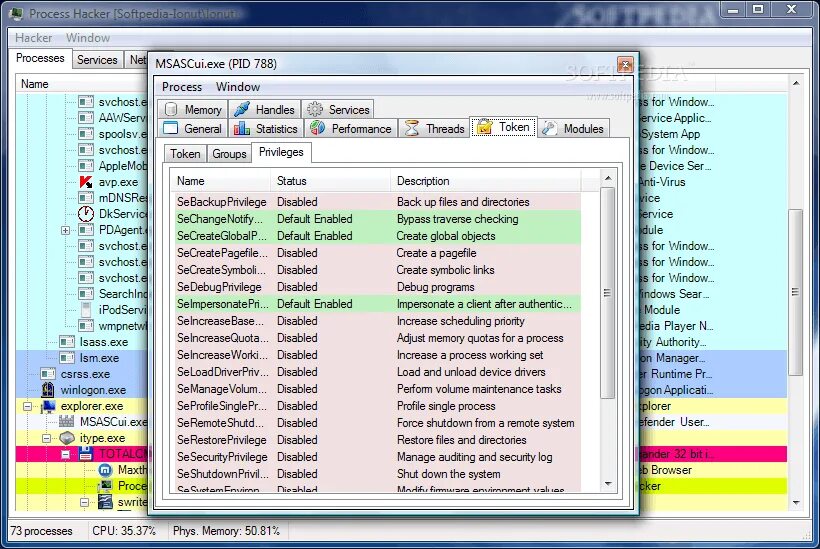820x549 pixels.
Task: Switch to the Groups sub-tab
Action: (229, 154)
